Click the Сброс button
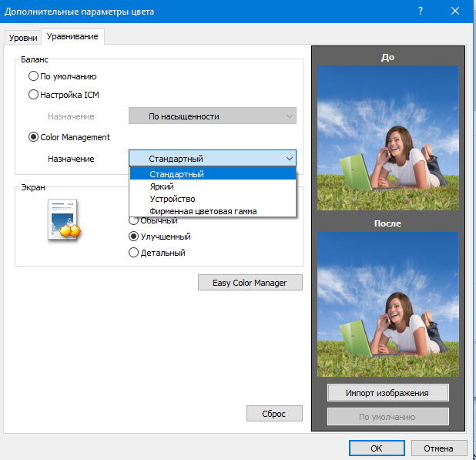 (x=274, y=414)
